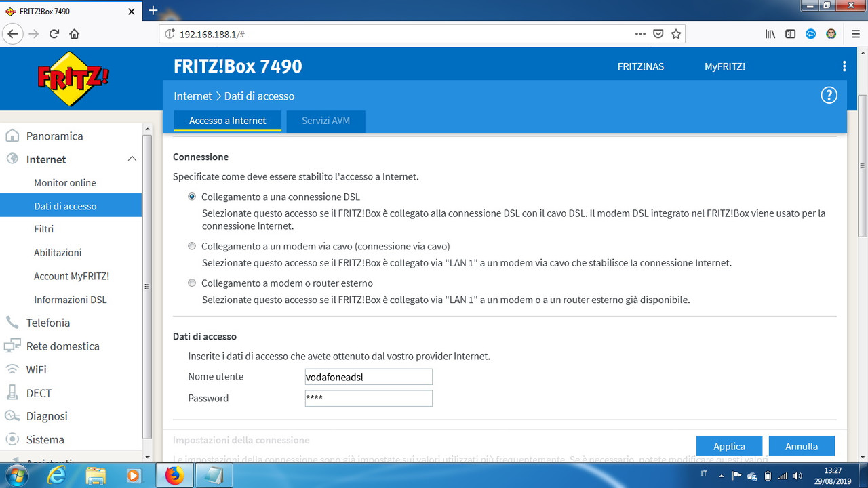Screen dimensions: 868x488
Task: Open the help question mark icon
Action: pyautogui.click(x=829, y=96)
